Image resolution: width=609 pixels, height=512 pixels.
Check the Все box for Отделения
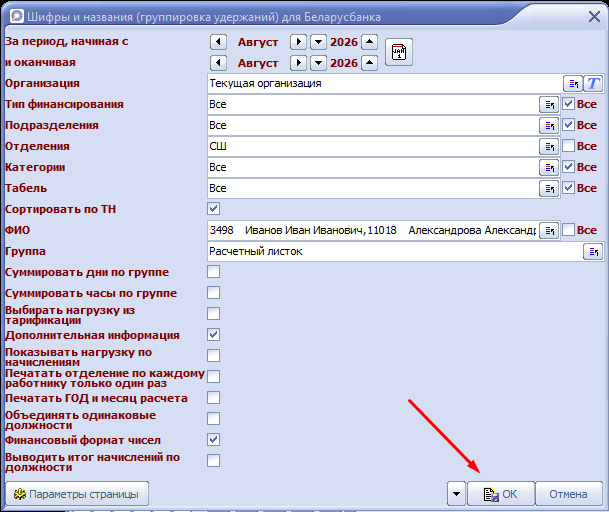click(x=568, y=146)
